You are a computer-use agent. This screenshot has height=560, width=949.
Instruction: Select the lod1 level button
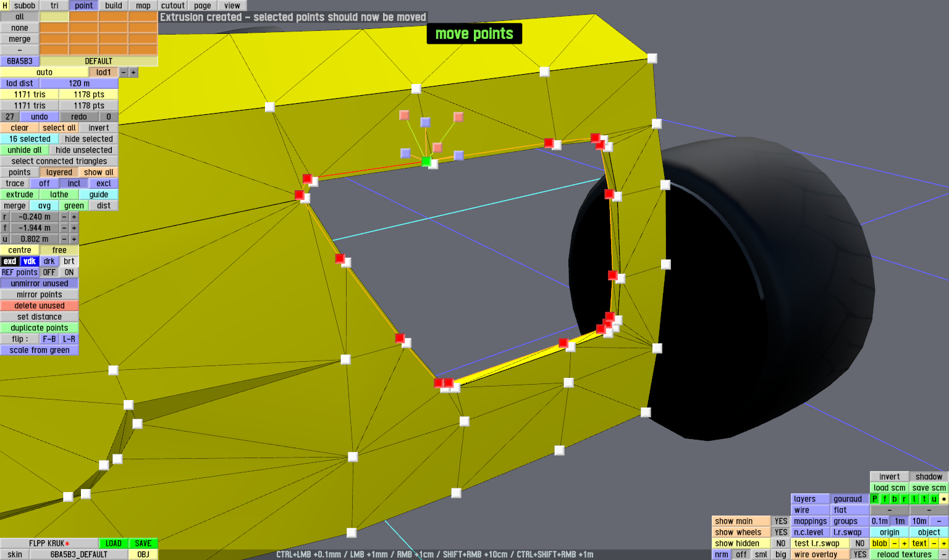[x=104, y=72]
